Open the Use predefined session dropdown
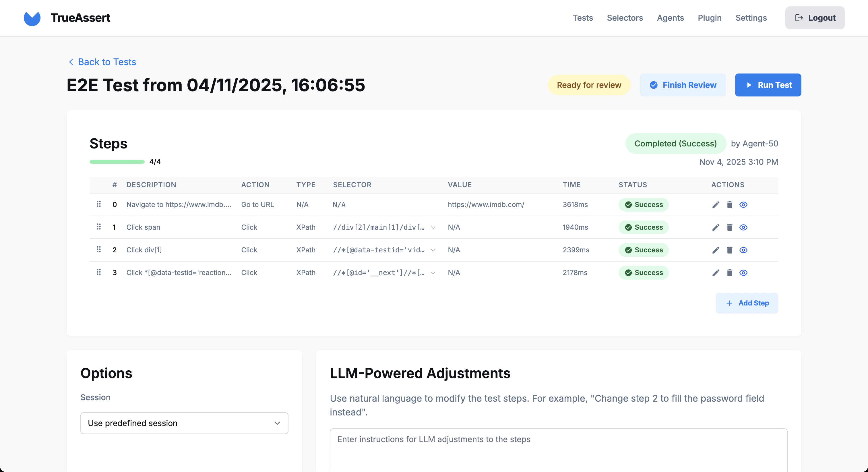The image size is (868, 472). tap(184, 423)
